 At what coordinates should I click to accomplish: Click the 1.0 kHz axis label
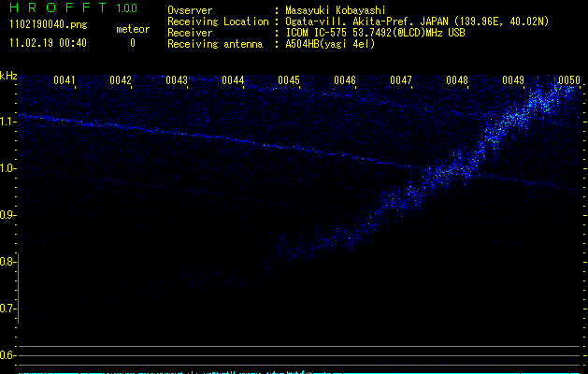point(7,168)
